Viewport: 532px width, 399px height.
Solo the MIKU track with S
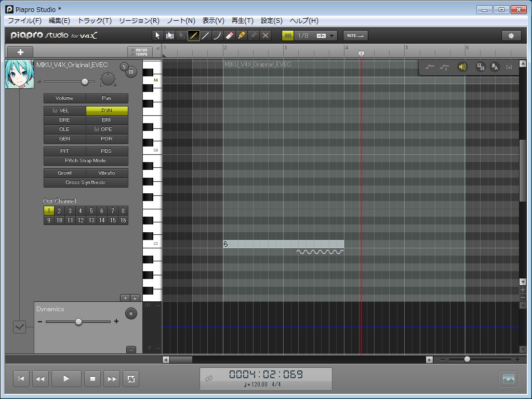[x=124, y=67]
